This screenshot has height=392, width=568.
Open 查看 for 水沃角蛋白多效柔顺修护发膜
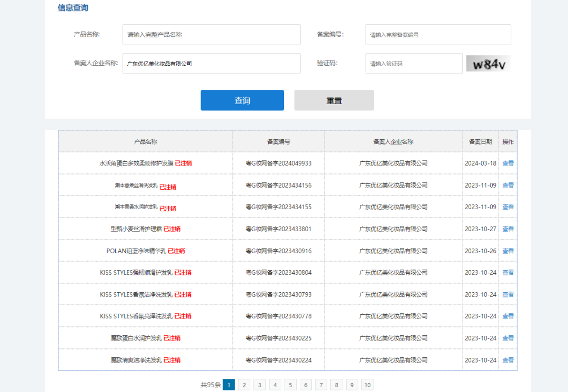pyautogui.click(x=508, y=163)
